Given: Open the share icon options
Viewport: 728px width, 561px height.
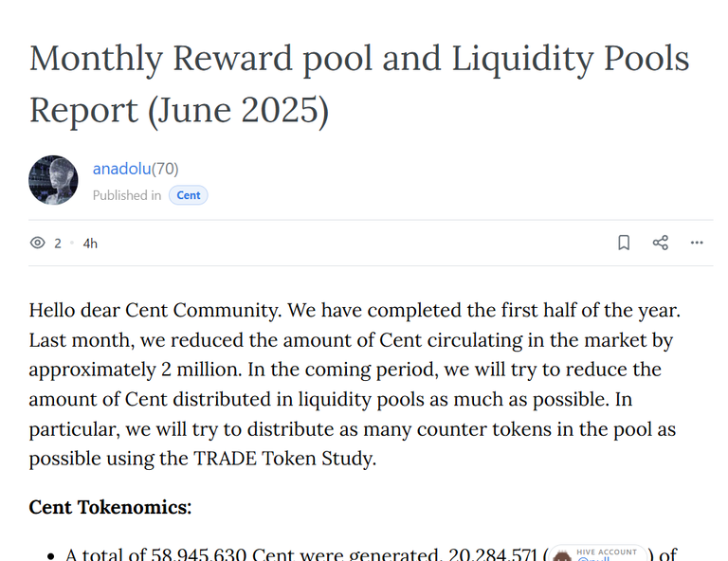Looking at the screenshot, I should pos(660,243).
